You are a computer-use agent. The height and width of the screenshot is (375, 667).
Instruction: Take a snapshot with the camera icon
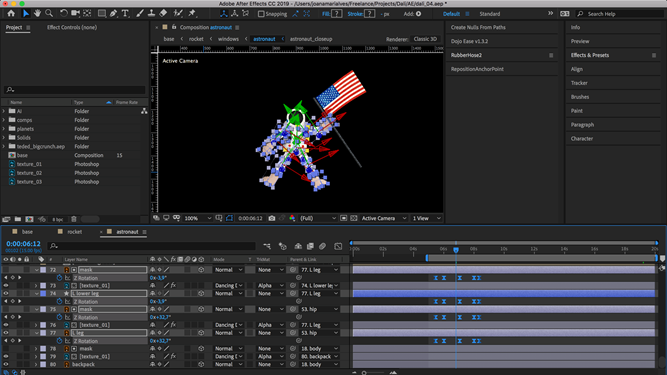pyautogui.click(x=272, y=218)
